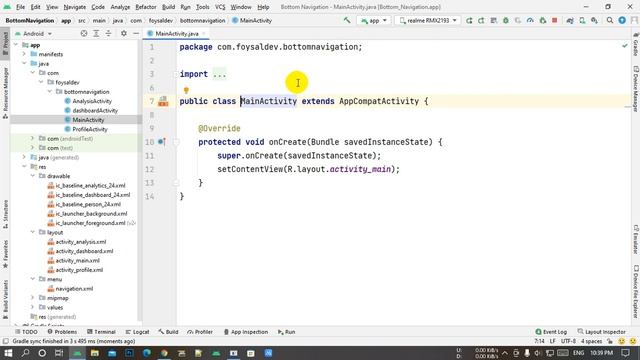640x360 pixels.
Task: Stop the running app with red square
Action: click(x=555, y=20)
